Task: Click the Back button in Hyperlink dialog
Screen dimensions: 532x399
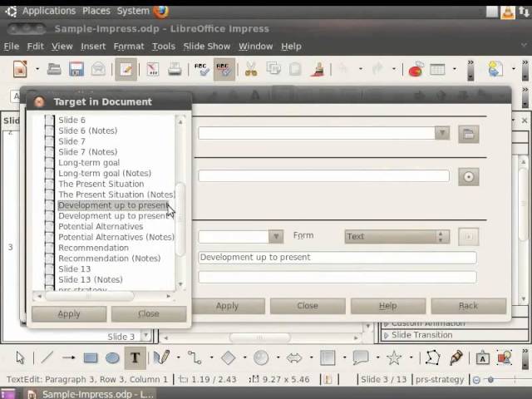Action: tap(469, 306)
